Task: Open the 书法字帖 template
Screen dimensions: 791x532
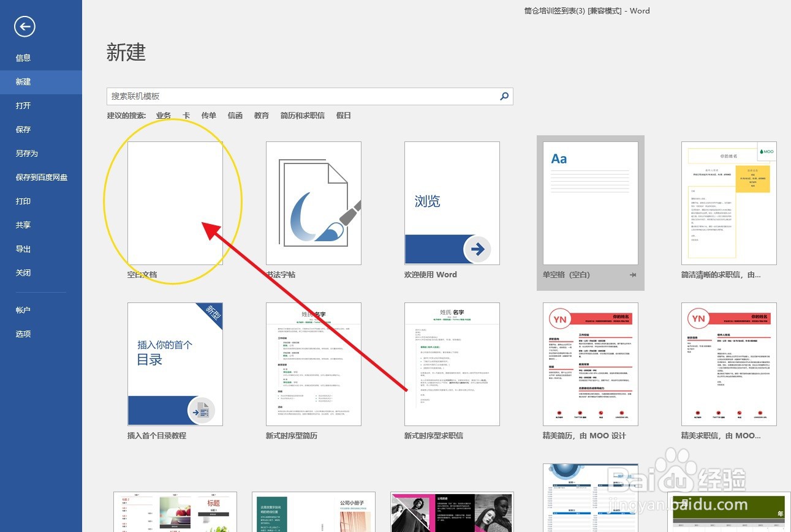Action: [314, 203]
